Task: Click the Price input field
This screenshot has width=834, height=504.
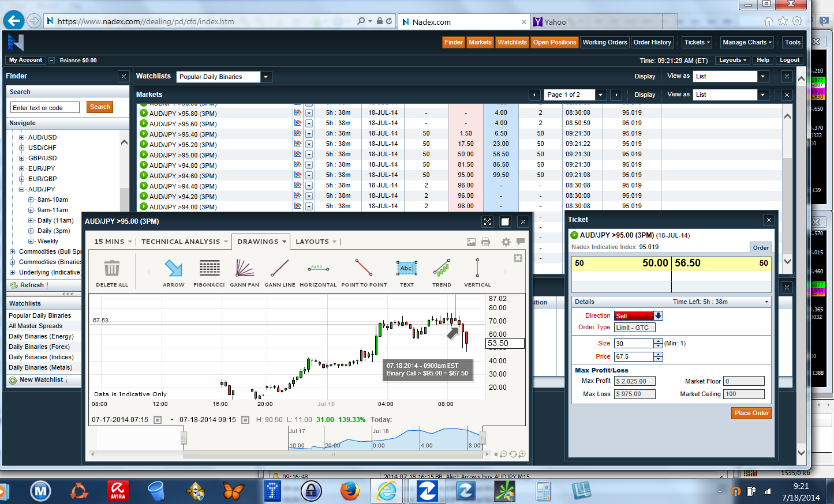Action: (634, 357)
